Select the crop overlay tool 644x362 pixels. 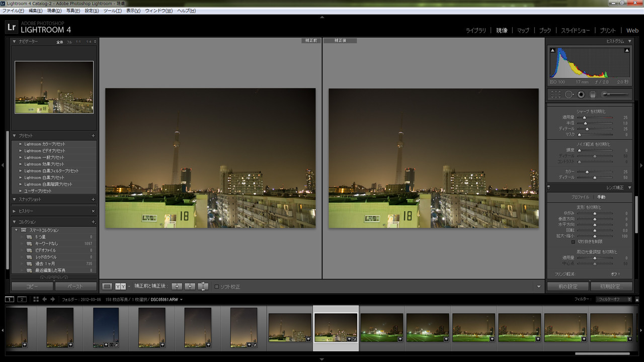[555, 94]
